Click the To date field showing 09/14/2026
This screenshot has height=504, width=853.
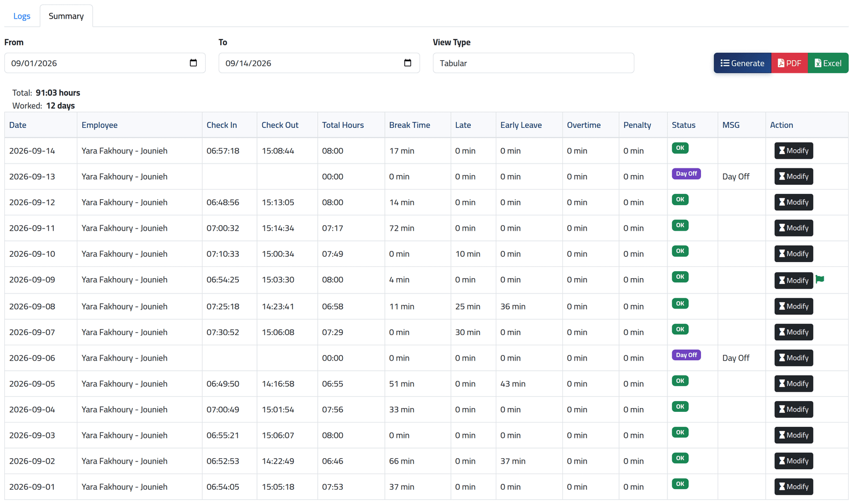(x=319, y=63)
